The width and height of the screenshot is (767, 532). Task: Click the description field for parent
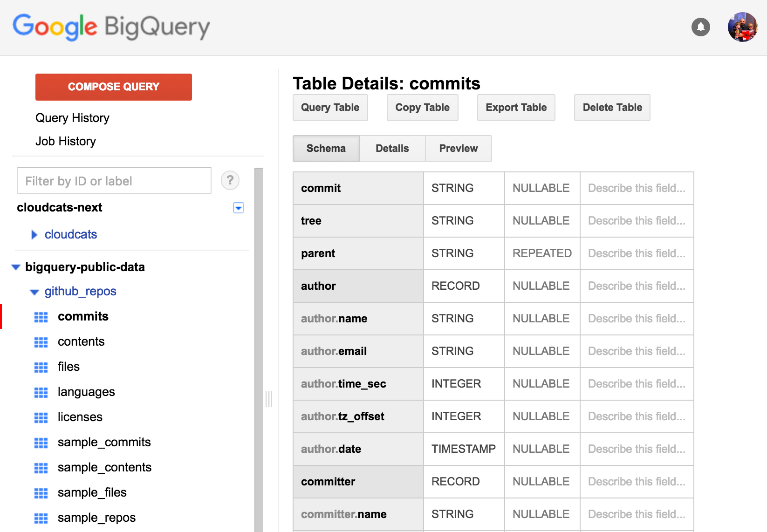pos(637,253)
